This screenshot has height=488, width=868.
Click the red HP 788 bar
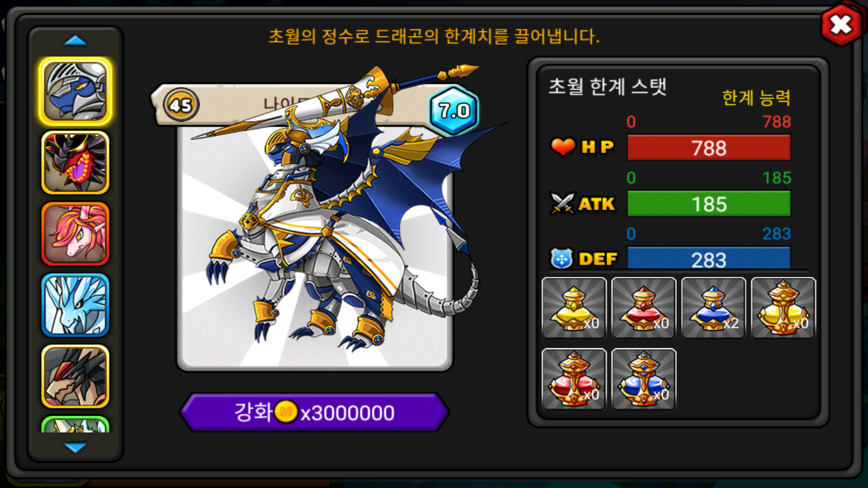(709, 148)
